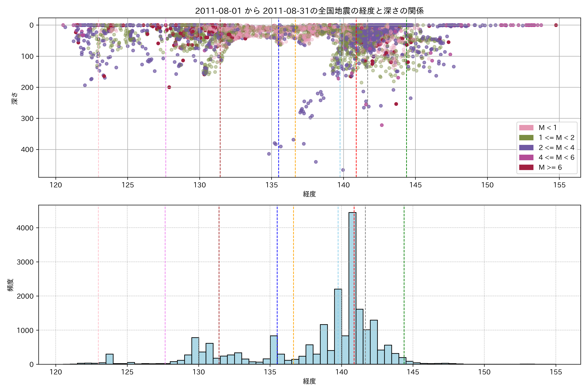Click the 4000 tick label on histogram
Viewport: 588px width, 392px height.
[x=25, y=228]
